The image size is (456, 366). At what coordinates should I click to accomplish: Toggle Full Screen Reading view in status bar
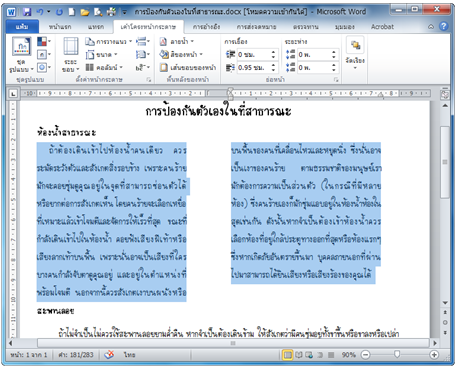click(x=299, y=355)
